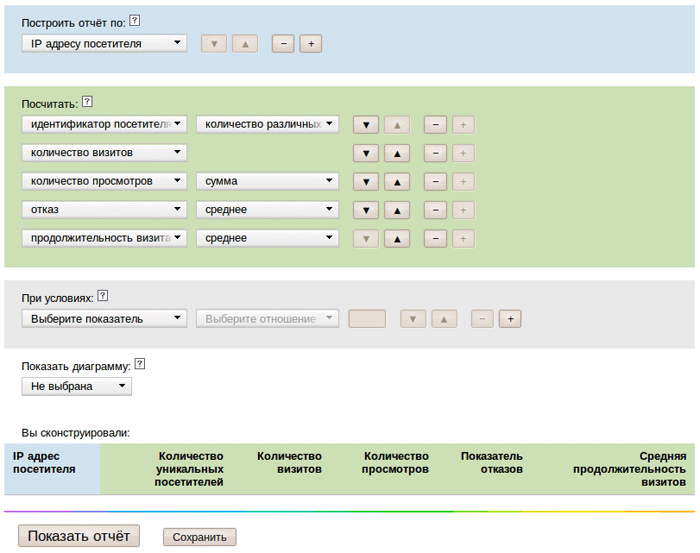
Task: Click Количество просмотров column header
Action: pyautogui.click(x=395, y=463)
